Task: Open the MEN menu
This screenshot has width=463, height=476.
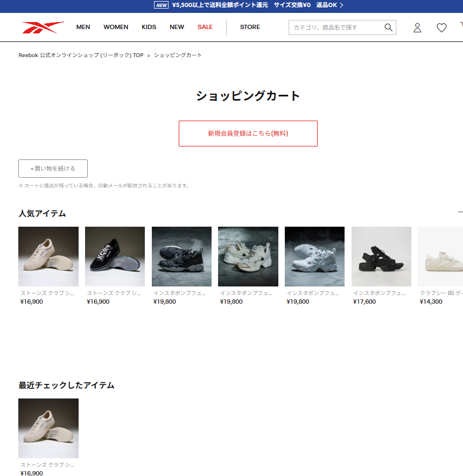Action: point(83,27)
